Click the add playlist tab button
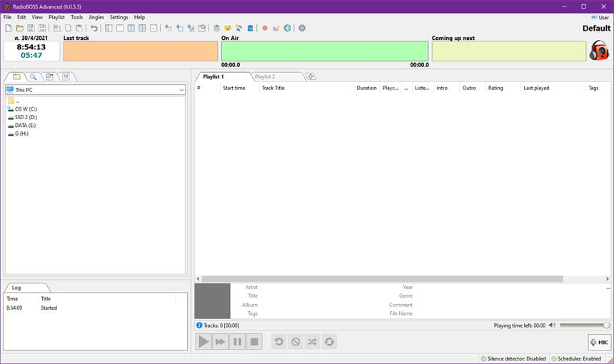 [311, 76]
